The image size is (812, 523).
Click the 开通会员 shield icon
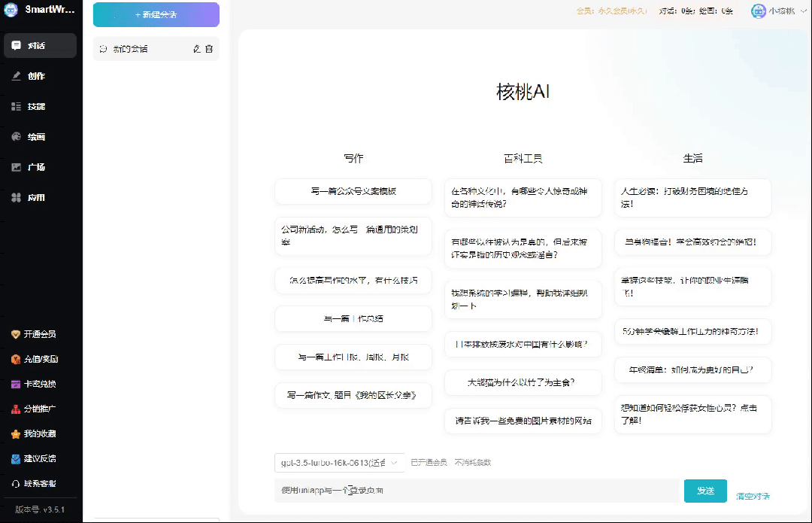coord(16,334)
